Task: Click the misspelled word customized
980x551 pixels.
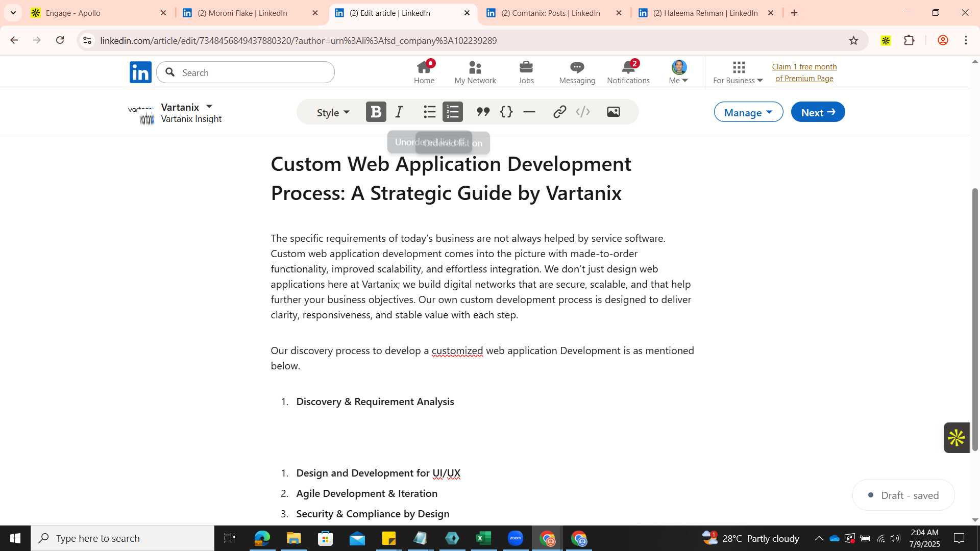Action: point(457,350)
